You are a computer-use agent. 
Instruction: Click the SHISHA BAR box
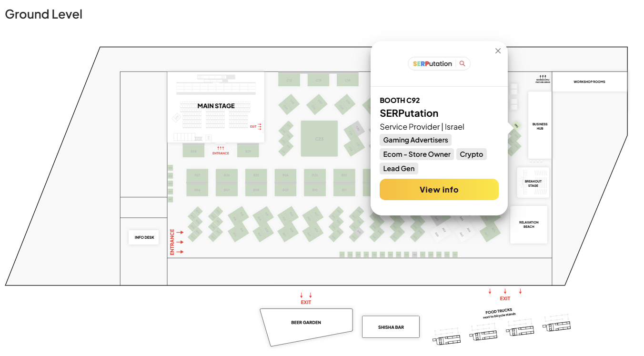pos(391,327)
